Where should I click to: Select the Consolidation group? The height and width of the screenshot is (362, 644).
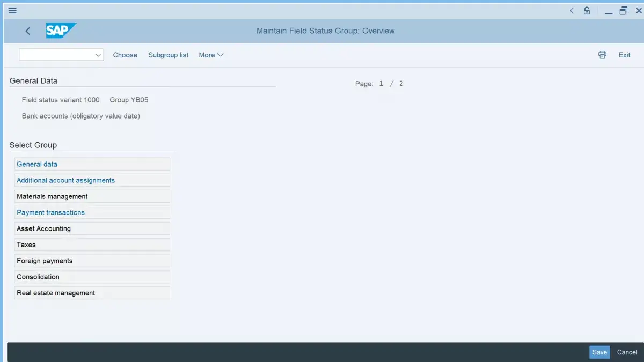coord(92,277)
